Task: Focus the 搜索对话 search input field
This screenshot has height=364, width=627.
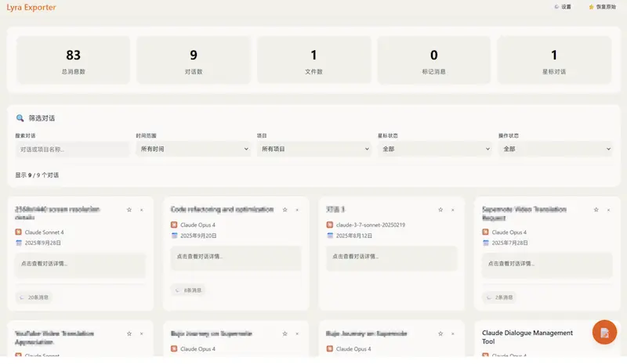Action: (72, 149)
